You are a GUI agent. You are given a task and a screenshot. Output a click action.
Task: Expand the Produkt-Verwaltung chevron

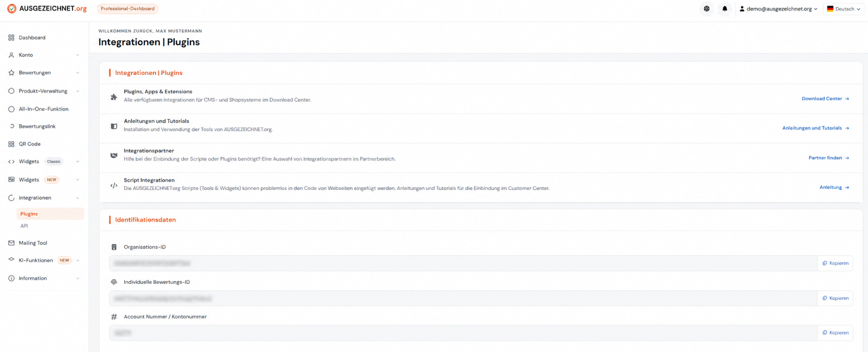tap(78, 91)
